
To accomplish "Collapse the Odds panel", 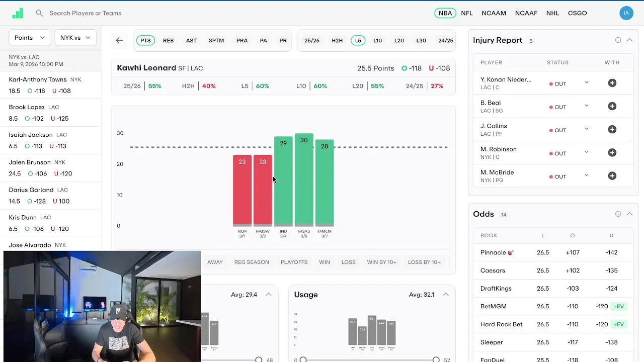I will click(629, 214).
